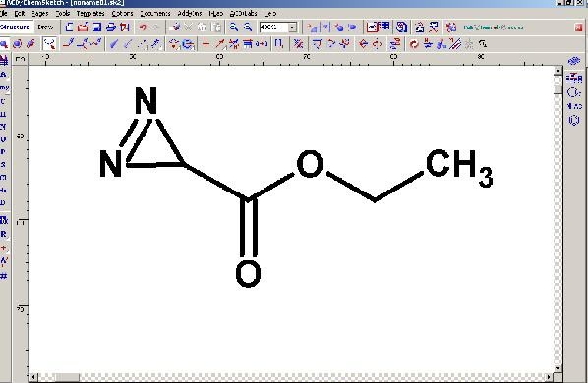Switch to Structure mode

click(16, 27)
